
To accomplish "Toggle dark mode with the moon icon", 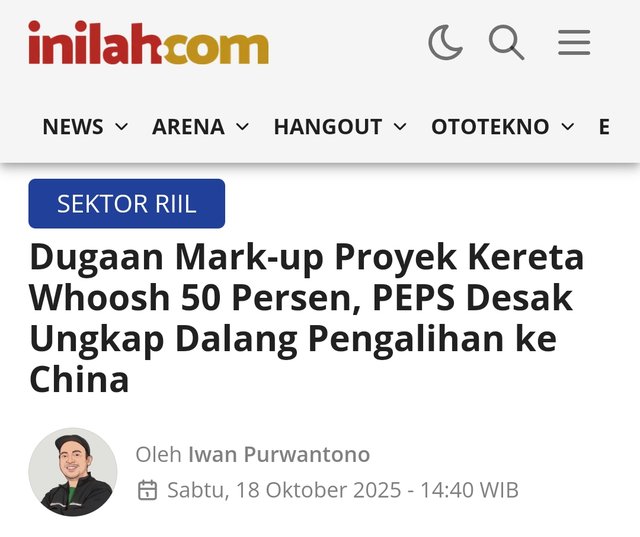I will [445, 42].
